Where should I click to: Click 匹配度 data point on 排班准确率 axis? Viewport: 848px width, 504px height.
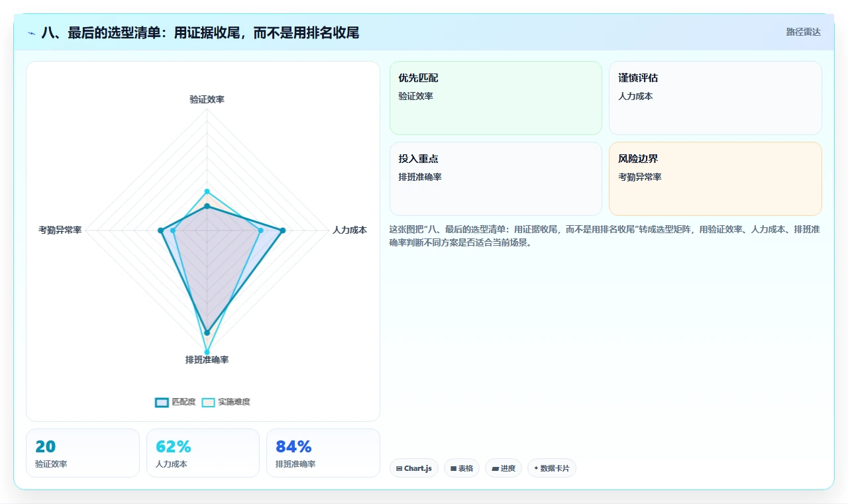click(207, 332)
